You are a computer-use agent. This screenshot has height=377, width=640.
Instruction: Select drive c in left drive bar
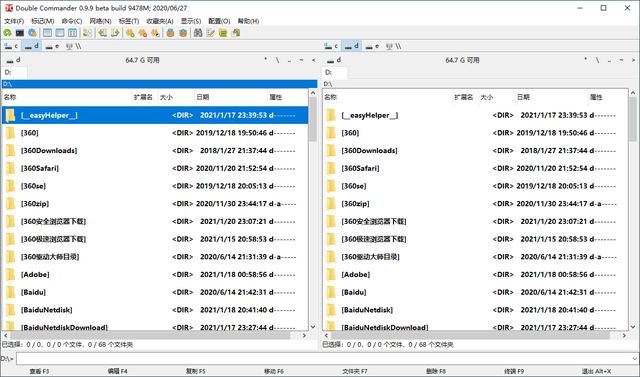click(11, 46)
